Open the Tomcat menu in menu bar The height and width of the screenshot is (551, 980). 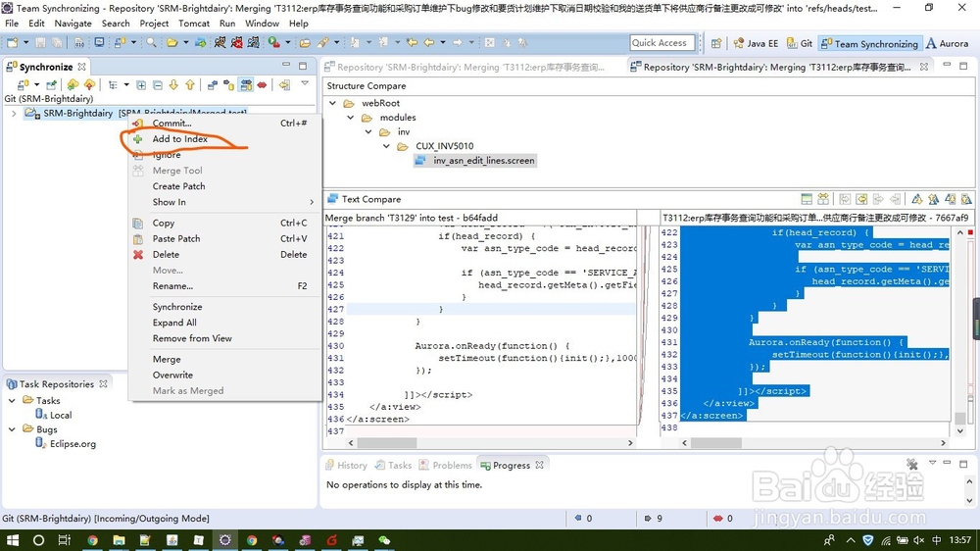click(194, 24)
